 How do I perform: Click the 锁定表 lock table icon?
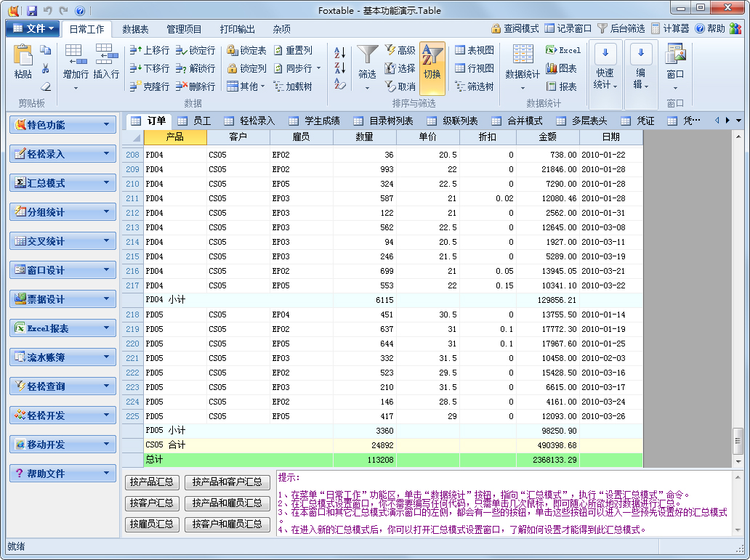(x=231, y=51)
